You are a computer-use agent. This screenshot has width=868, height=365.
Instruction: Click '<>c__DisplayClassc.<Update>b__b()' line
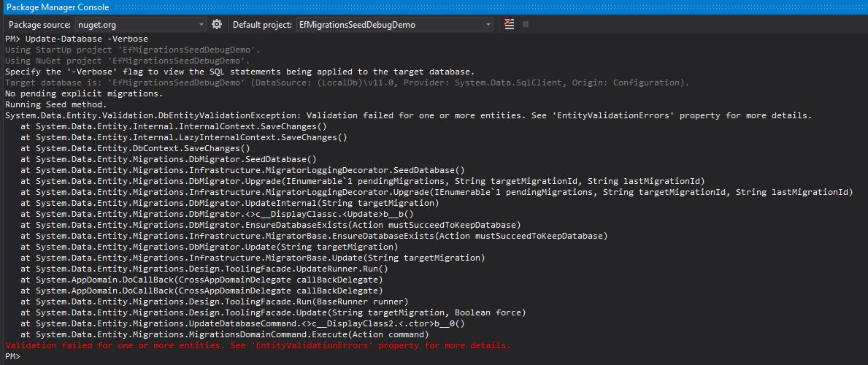[x=216, y=215]
